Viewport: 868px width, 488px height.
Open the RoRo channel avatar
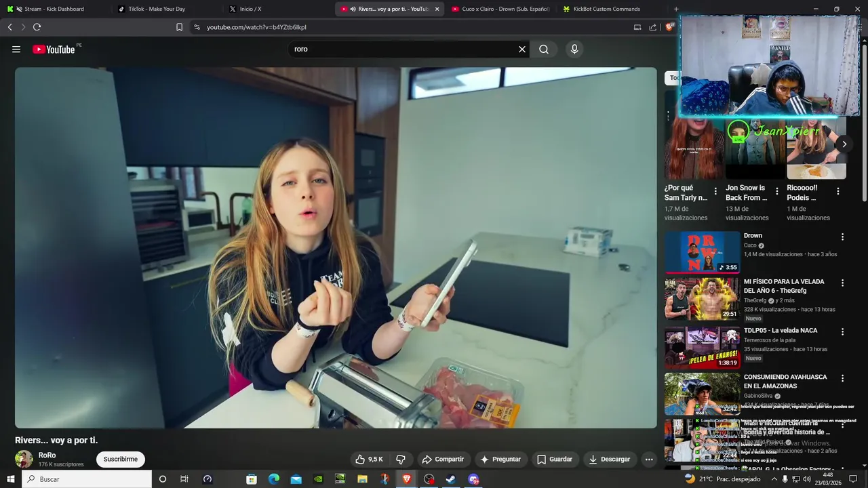point(24,459)
